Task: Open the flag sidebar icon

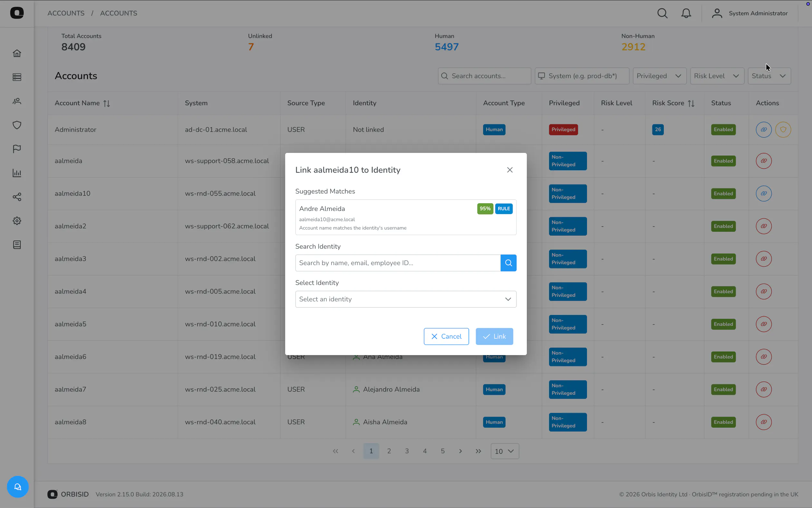Action: coord(17,149)
